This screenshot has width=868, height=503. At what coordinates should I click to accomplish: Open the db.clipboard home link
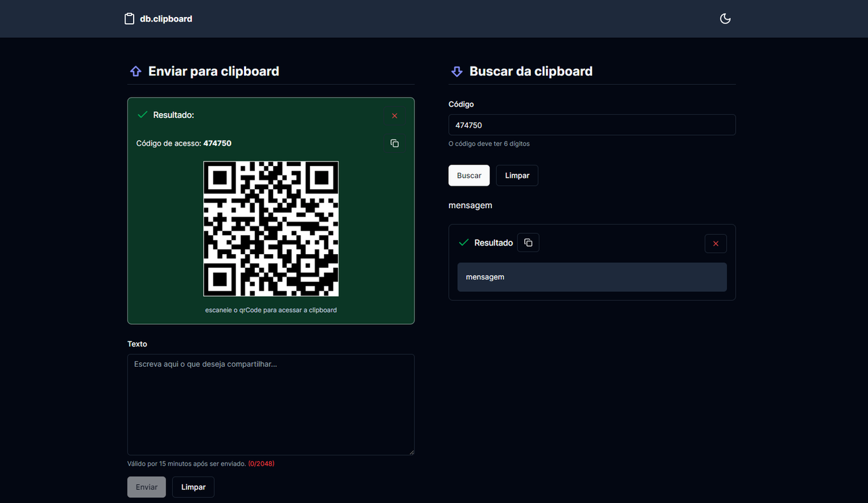(159, 18)
